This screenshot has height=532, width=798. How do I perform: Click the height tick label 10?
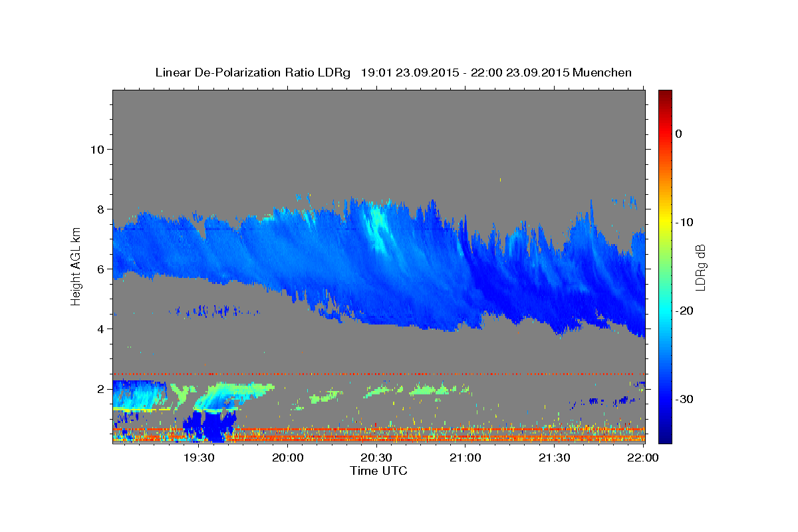pos(97,149)
